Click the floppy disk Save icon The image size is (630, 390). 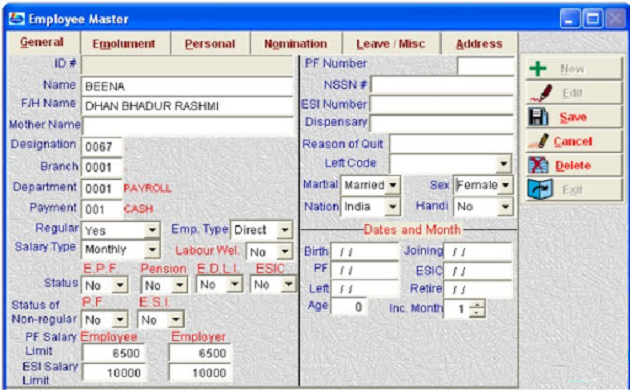click(x=538, y=117)
